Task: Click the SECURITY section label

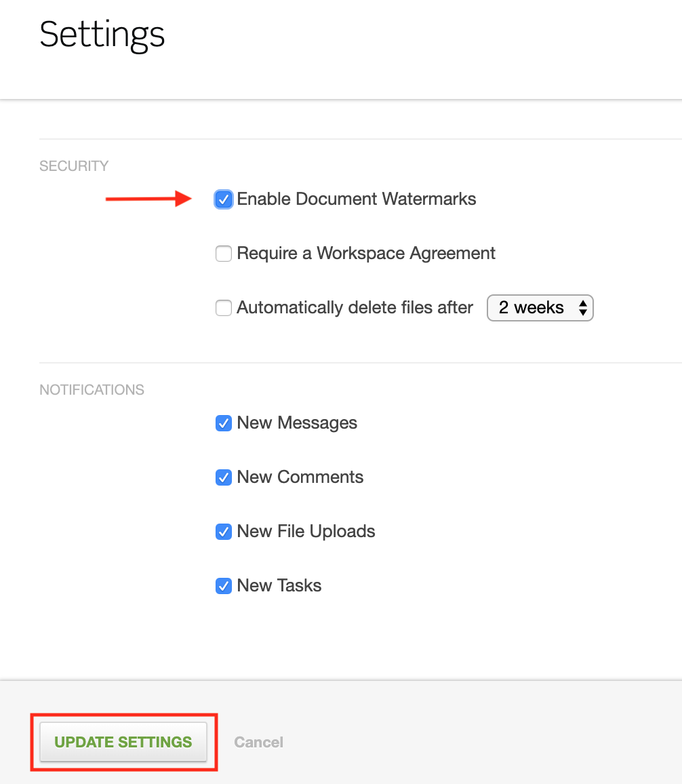Action: point(73,165)
